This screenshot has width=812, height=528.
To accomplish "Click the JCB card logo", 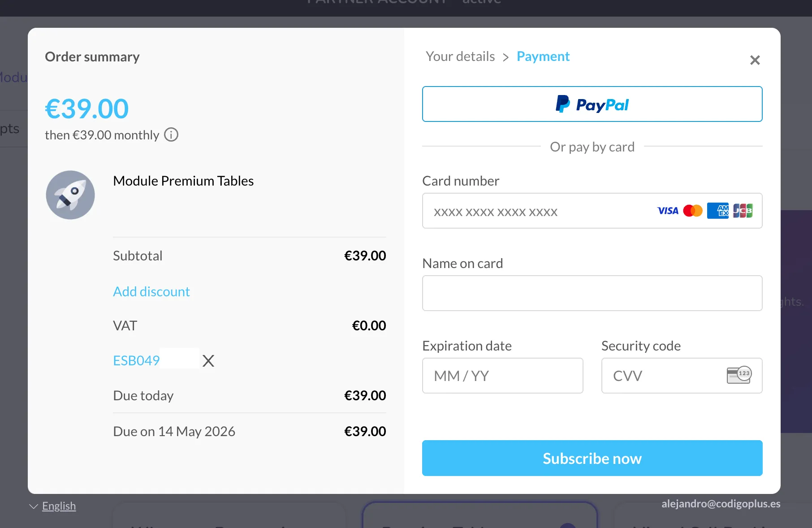I will 743,211.
